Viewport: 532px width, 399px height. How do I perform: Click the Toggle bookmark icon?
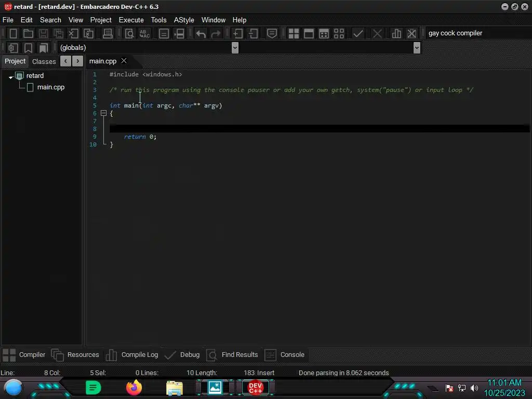(x=28, y=48)
